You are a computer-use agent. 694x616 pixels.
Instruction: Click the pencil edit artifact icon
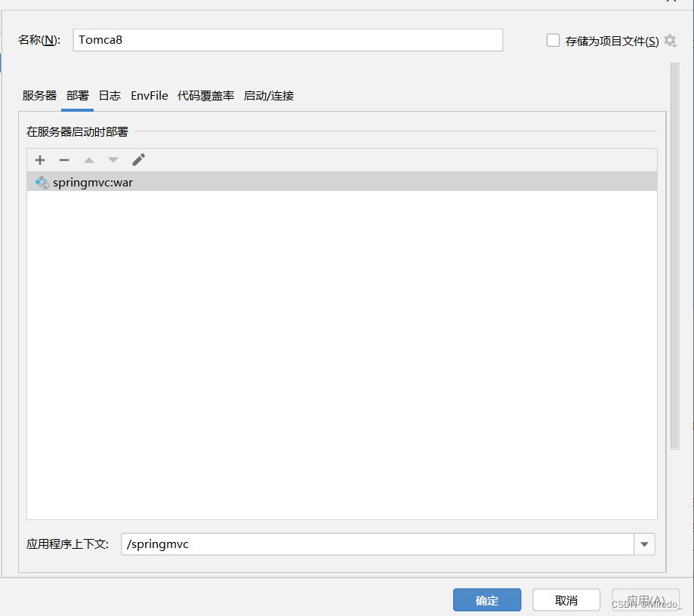pyautogui.click(x=138, y=160)
